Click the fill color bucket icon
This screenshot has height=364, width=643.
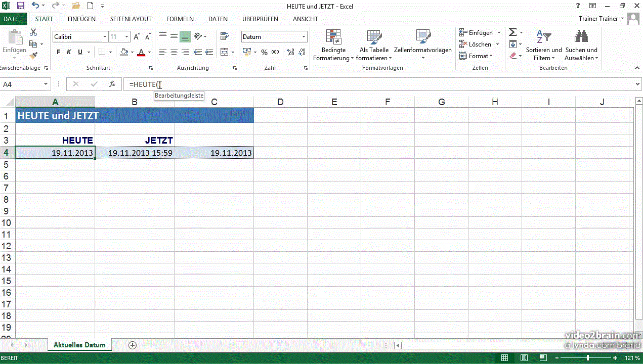click(124, 52)
